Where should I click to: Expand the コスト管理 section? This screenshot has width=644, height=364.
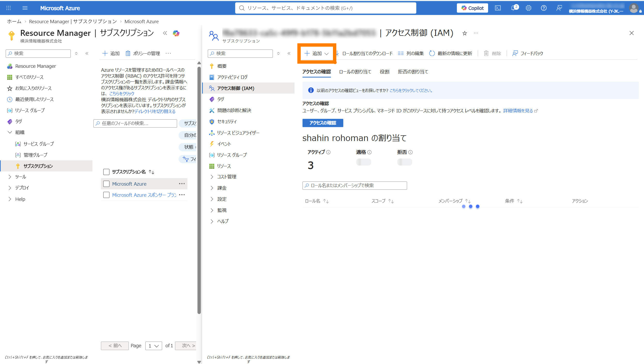tap(212, 177)
